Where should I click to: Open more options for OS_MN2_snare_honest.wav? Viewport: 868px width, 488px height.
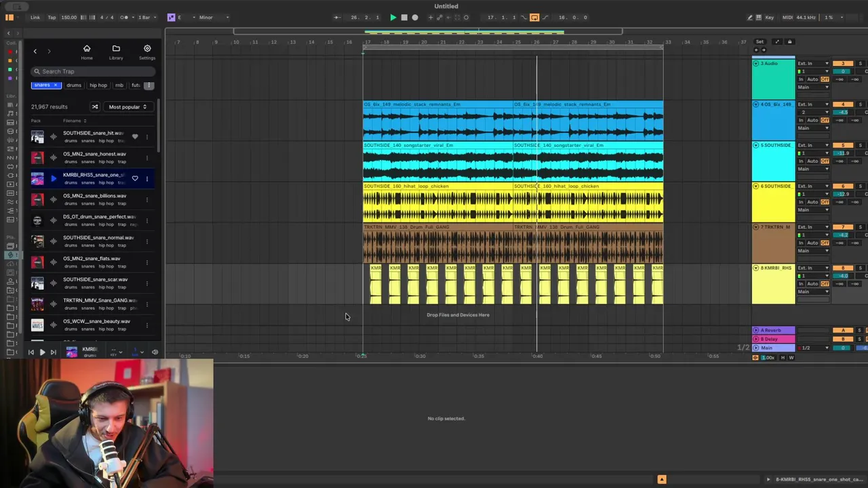(x=147, y=158)
